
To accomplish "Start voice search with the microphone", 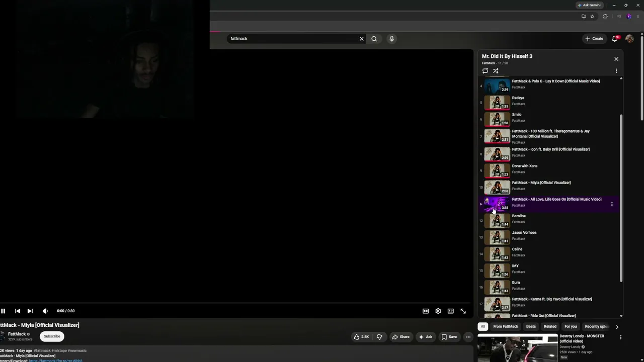I will 391,39.
